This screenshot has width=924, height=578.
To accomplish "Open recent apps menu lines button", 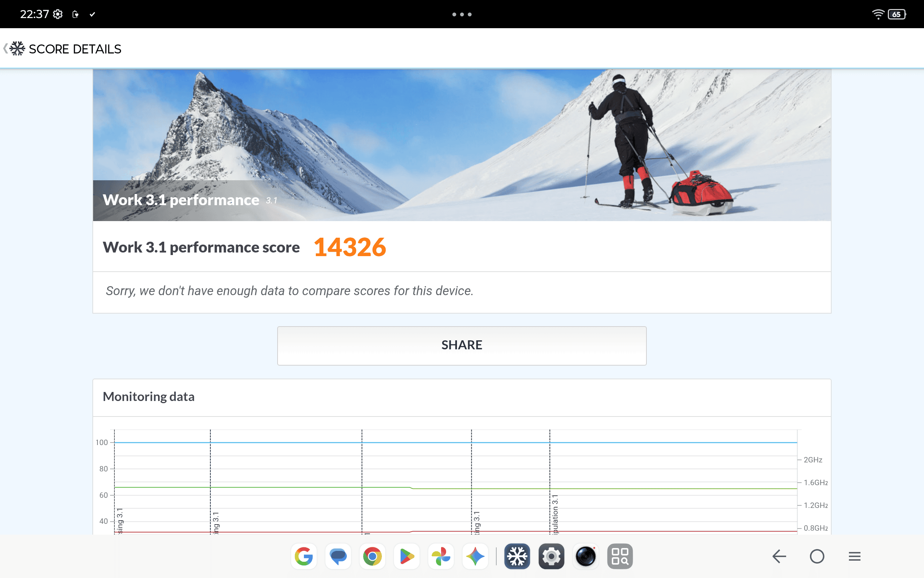I will (x=854, y=556).
